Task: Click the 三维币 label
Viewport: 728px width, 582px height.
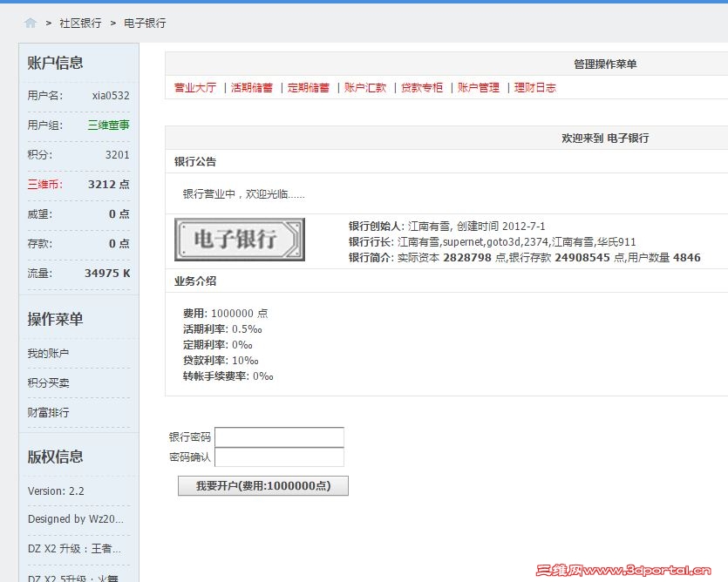Action: click(x=44, y=184)
